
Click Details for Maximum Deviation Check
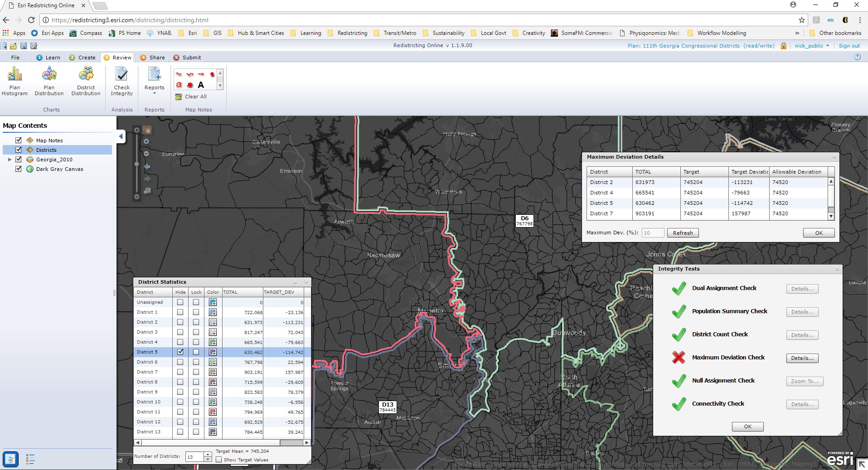[802, 358]
